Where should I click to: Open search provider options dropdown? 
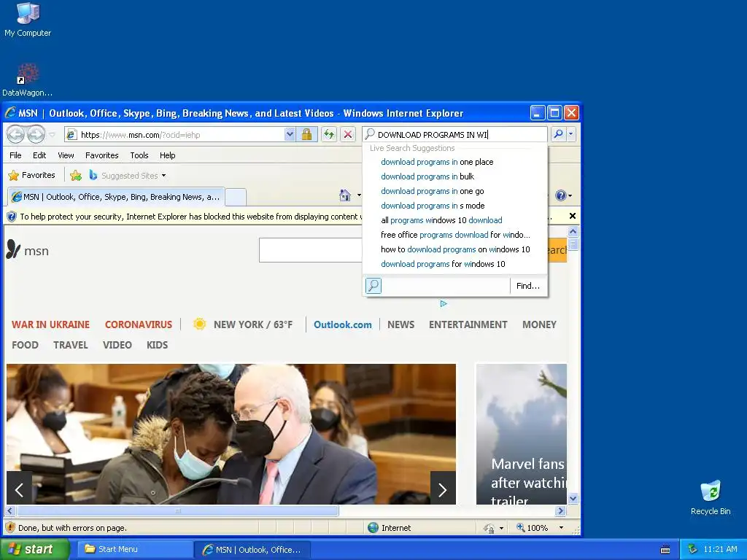(x=570, y=135)
